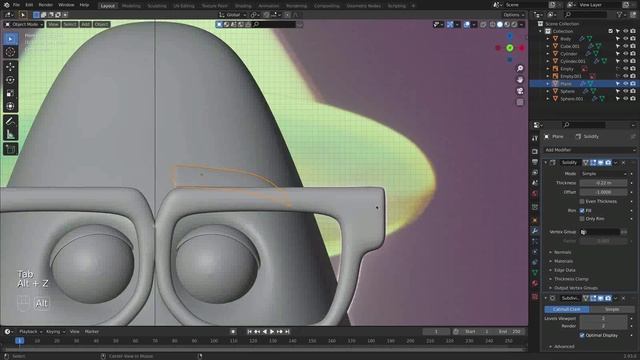
Task: Select the Select Box tool
Action: (11, 39)
